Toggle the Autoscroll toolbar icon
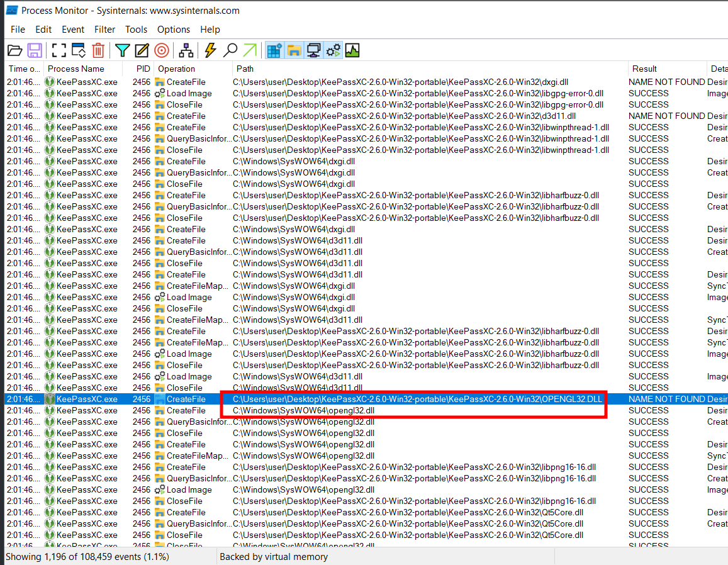 click(79, 50)
